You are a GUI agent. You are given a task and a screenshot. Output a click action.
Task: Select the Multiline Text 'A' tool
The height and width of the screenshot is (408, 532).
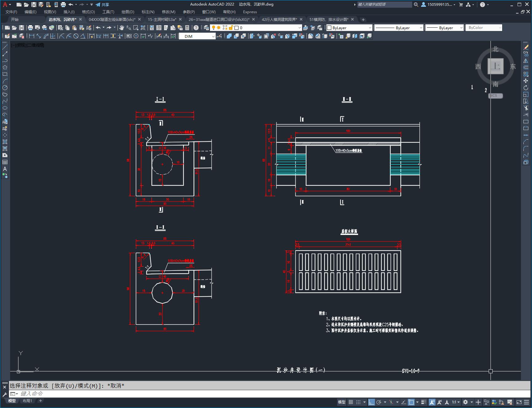pos(5,169)
